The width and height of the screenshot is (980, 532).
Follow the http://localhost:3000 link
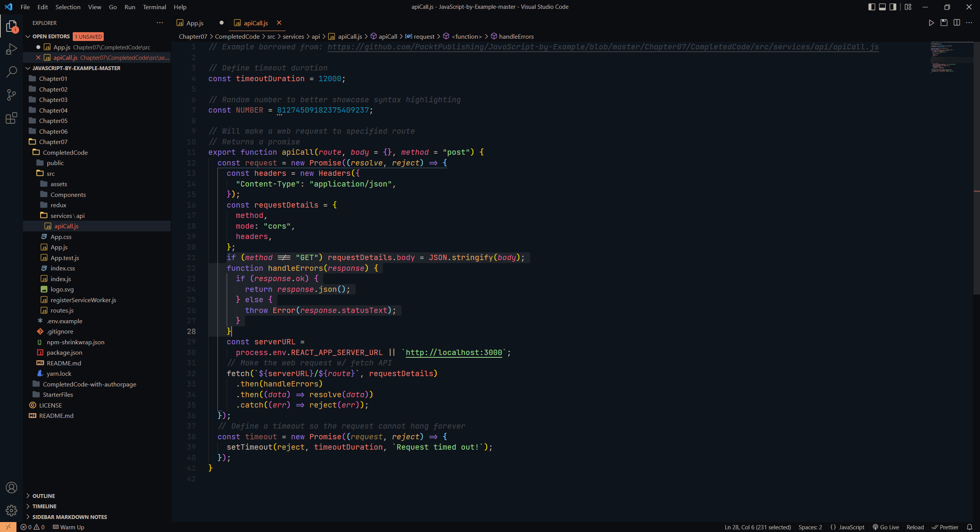pos(454,352)
